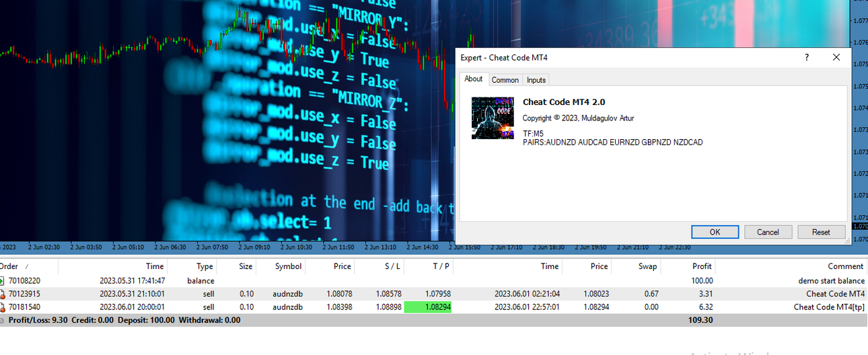Viewport: 868px width, 355px height.
Task: Click the open price 1.08078
Action: pyautogui.click(x=338, y=294)
